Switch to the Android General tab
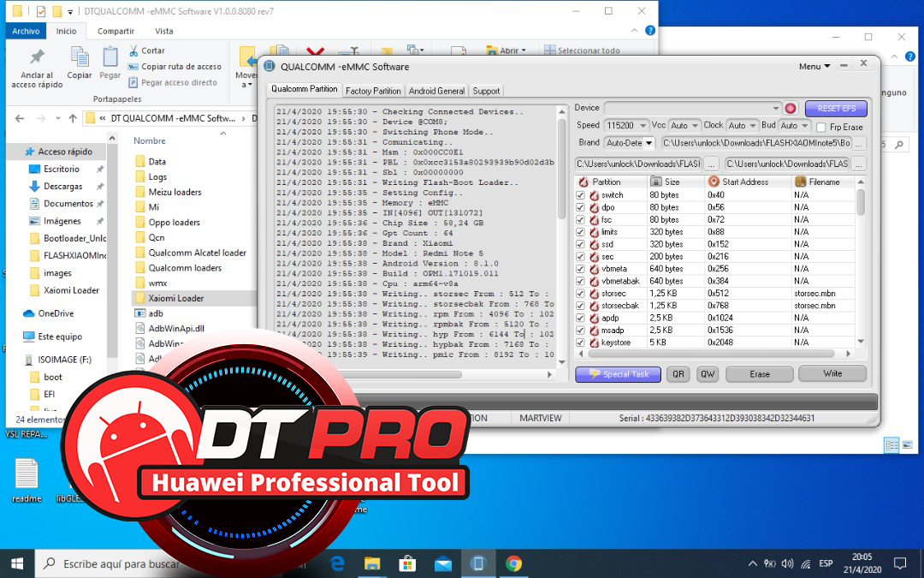 [436, 91]
